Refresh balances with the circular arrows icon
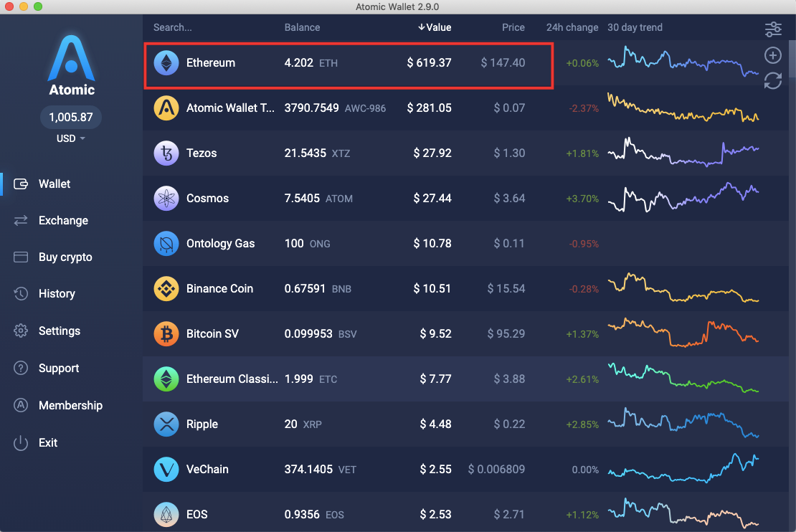 tap(773, 81)
